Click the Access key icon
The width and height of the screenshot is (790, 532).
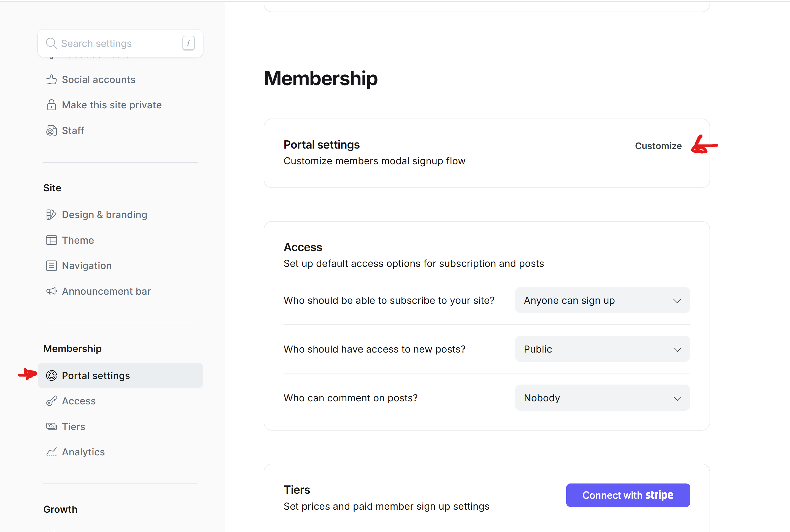tap(51, 401)
